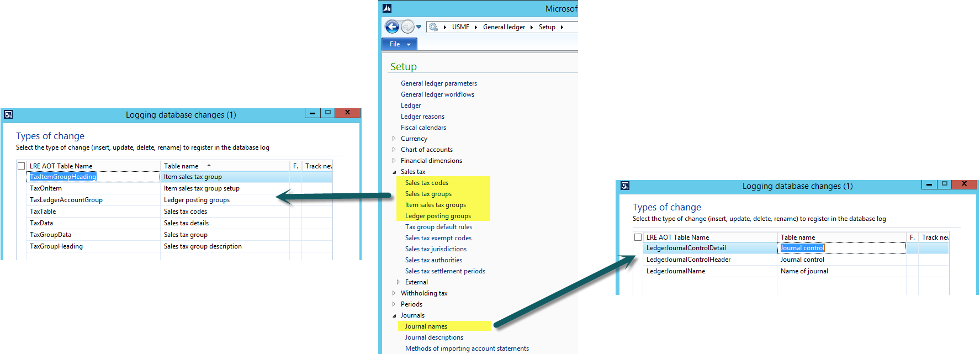Click the right Logging database changes window icon
Viewport: 980px width, 354px height.
coord(625,186)
